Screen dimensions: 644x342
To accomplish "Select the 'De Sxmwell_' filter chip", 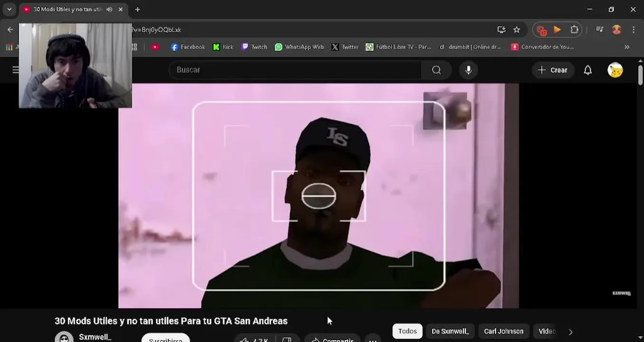I will 450,332.
